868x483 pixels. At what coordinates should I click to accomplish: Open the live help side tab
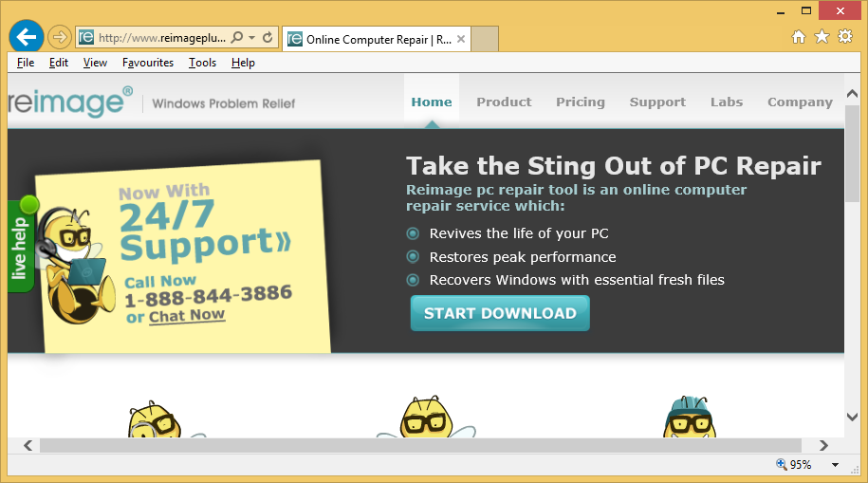click(x=20, y=246)
